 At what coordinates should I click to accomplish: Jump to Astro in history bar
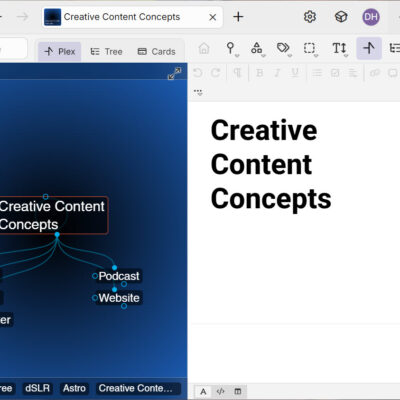(x=74, y=388)
